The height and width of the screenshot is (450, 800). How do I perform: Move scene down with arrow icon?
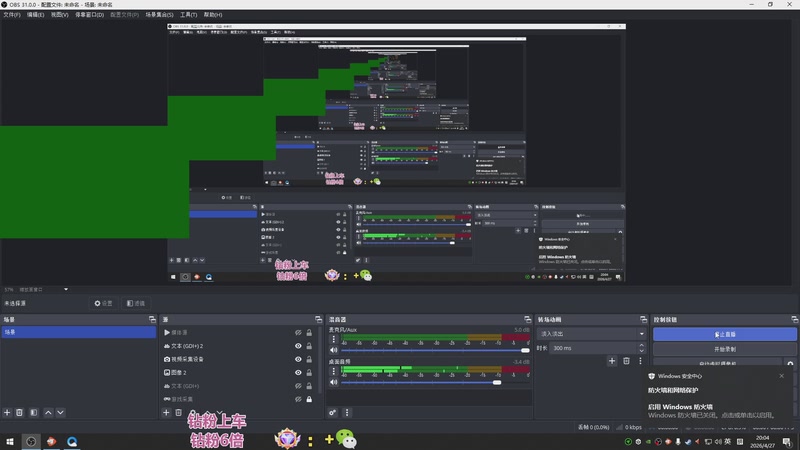(x=60, y=412)
